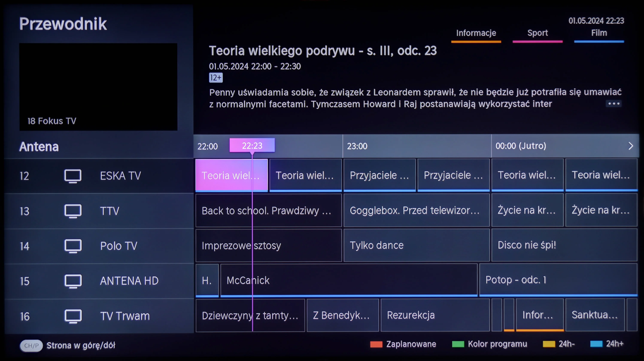The width and height of the screenshot is (644, 361).
Task: Click the 23:00 timeline header
Action: pyautogui.click(x=357, y=146)
